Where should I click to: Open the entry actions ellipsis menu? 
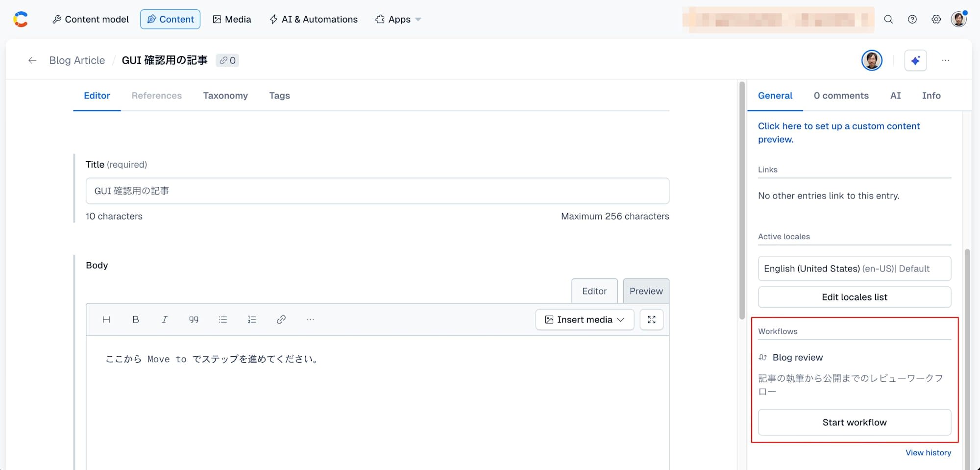(945, 60)
